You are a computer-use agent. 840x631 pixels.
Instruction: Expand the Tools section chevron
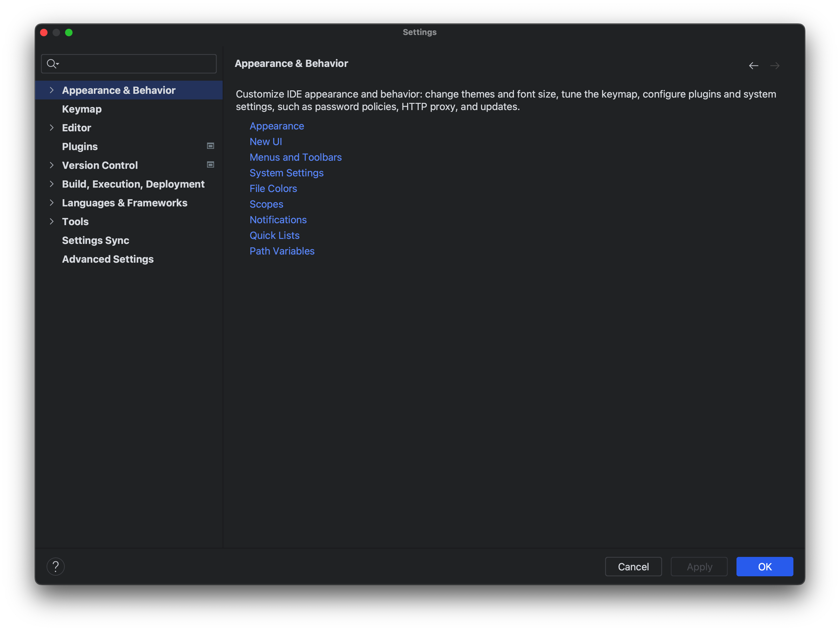point(52,221)
